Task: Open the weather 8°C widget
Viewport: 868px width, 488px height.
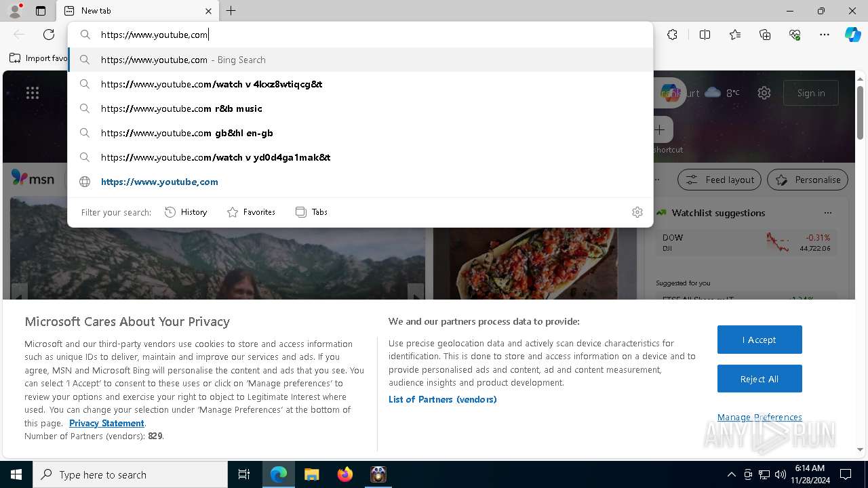Action: click(x=722, y=93)
